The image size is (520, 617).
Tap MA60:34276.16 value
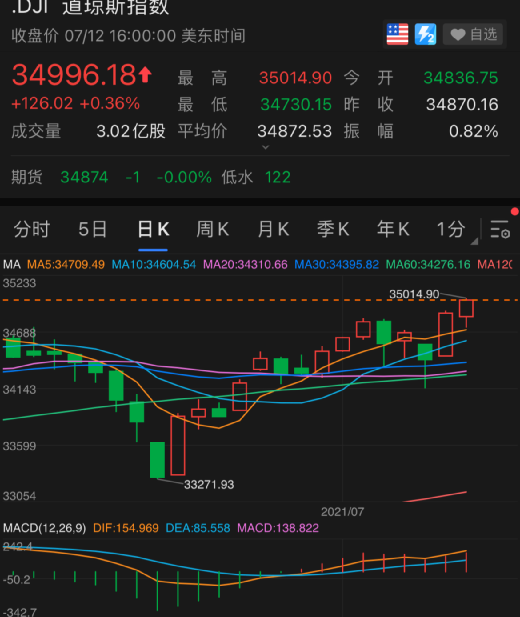tap(428, 264)
